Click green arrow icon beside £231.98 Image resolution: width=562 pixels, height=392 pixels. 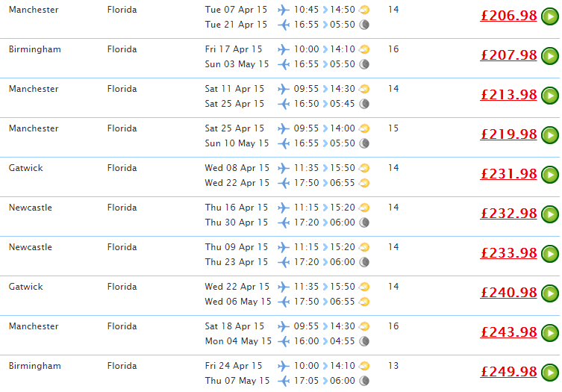click(550, 175)
